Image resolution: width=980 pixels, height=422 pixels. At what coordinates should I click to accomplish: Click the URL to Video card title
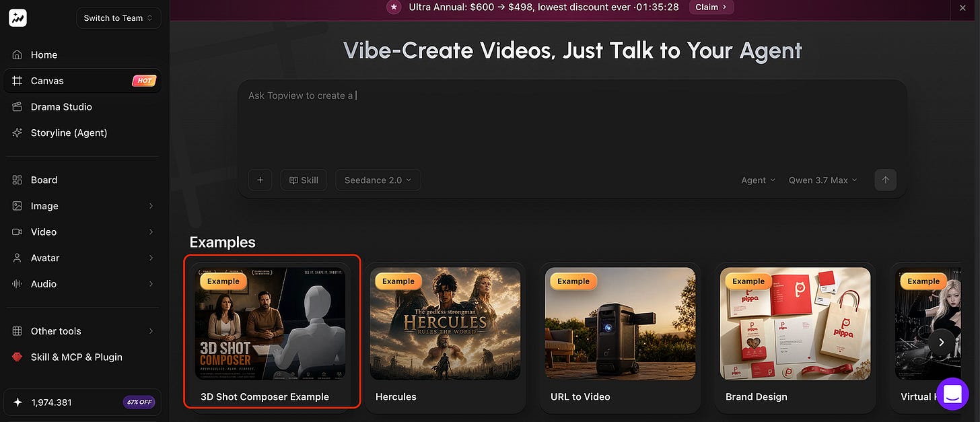[x=580, y=396]
